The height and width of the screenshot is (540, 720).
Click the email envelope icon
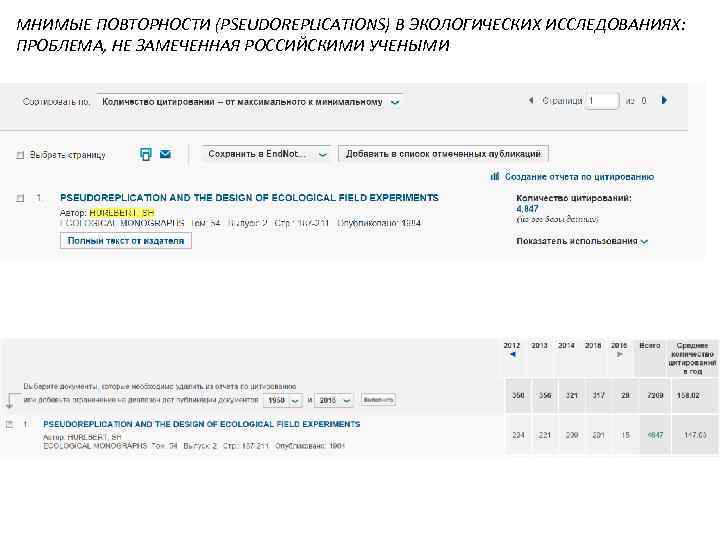coord(165,154)
